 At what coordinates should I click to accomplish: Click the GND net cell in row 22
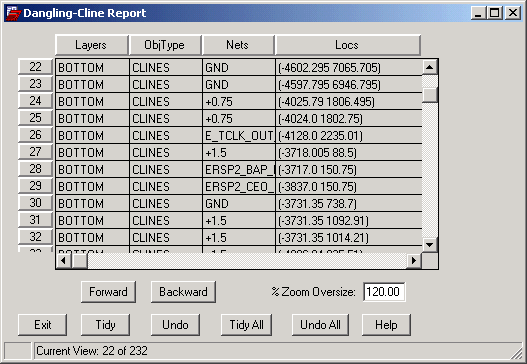pyautogui.click(x=239, y=68)
